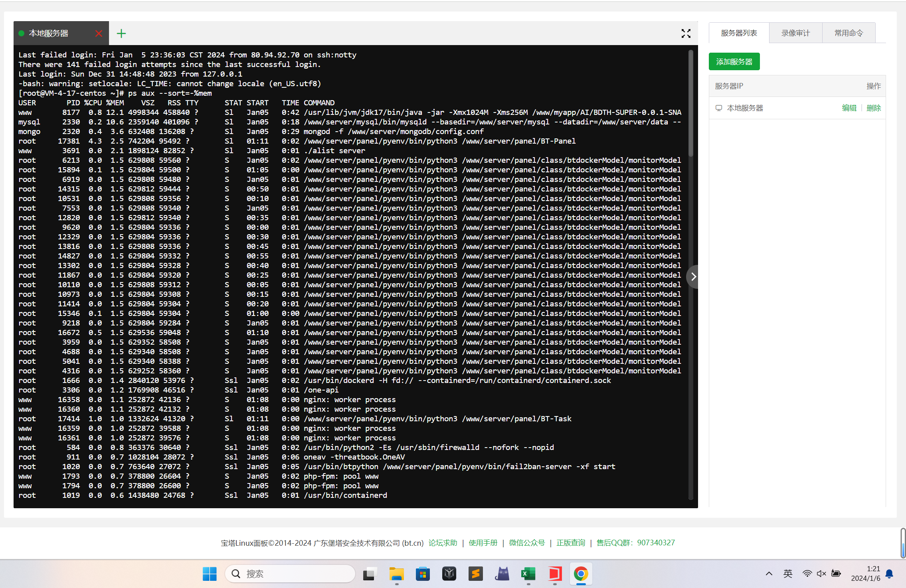Switch to Chrome in taskbar
This screenshot has height=588, width=906.
pyautogui.click(x=581, y=574)
